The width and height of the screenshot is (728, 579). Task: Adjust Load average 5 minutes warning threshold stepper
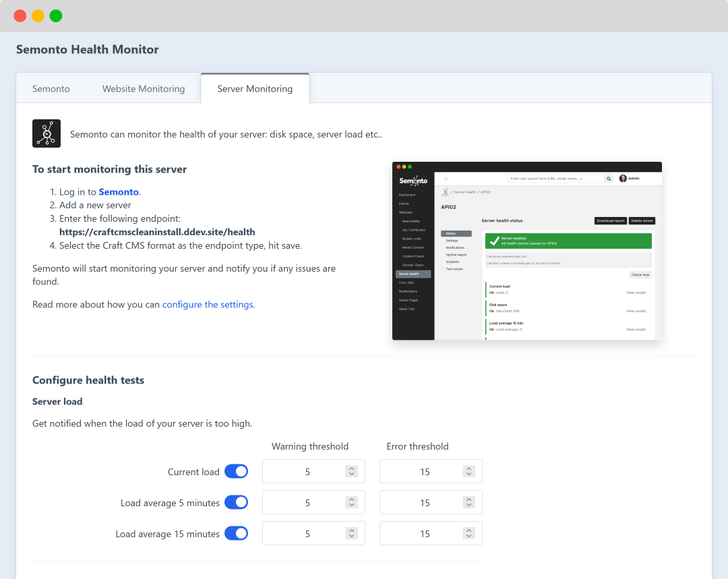352,502
